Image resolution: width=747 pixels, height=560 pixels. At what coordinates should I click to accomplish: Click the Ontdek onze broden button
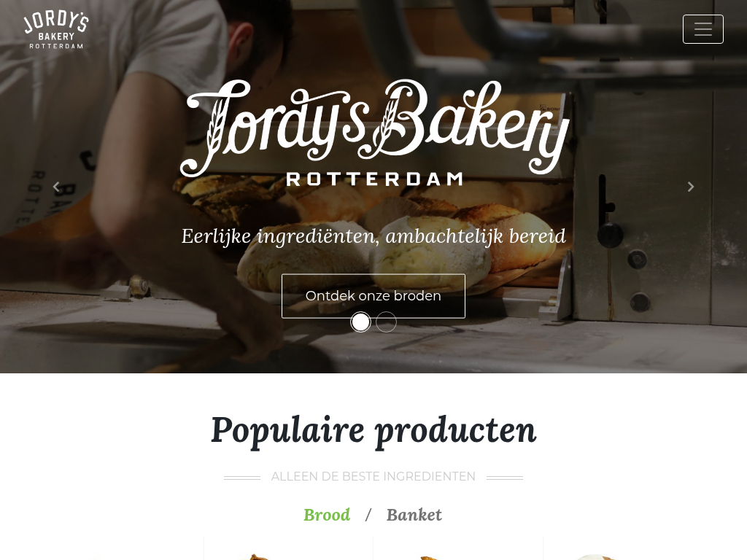373,296
